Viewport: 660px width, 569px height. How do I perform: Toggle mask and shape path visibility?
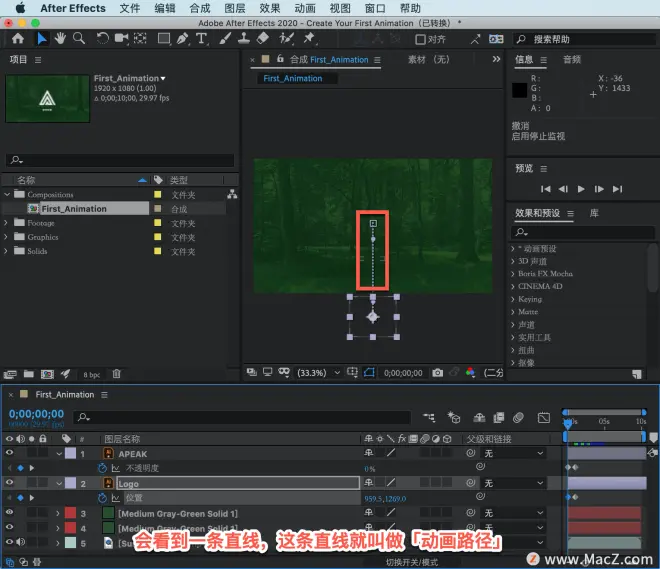click(x=369, y=373)
